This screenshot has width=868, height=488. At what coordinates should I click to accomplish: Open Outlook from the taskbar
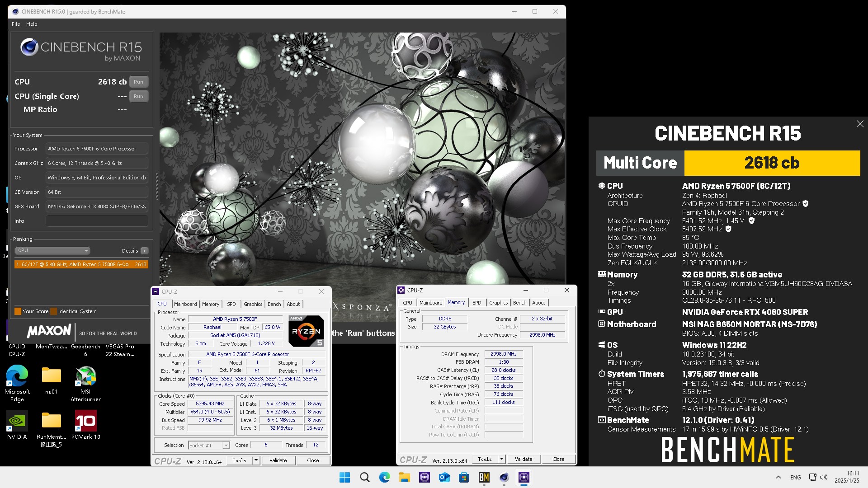click(x=444, y=477)
